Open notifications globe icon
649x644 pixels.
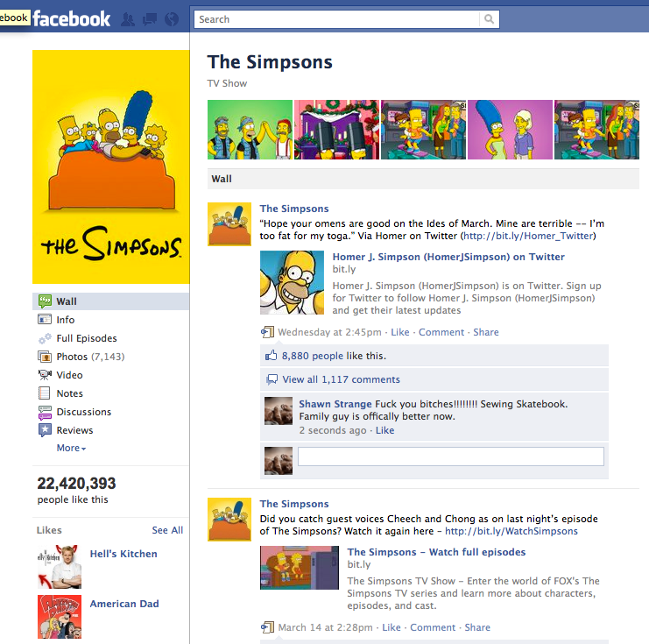(x=172, y=19)
